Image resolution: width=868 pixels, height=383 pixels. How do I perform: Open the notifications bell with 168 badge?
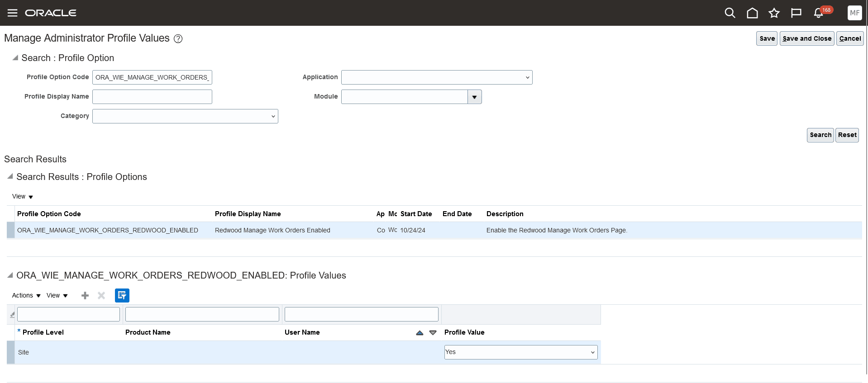819,13
